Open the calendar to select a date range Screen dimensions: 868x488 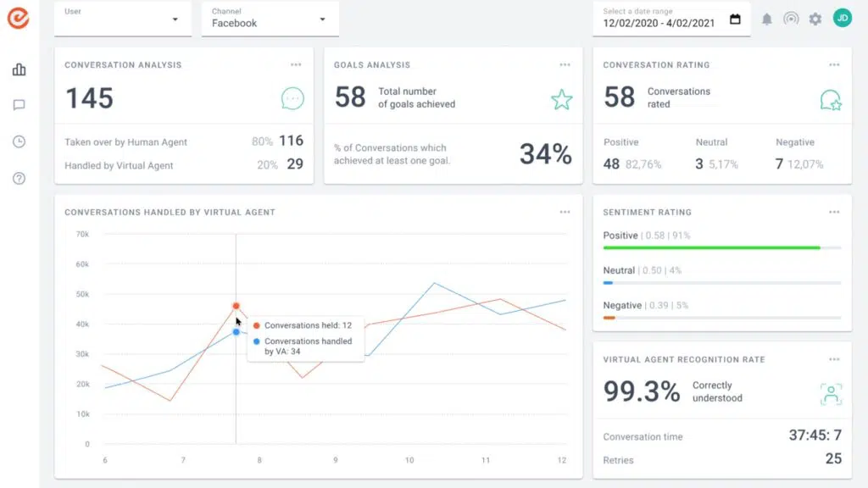[735, 18]
